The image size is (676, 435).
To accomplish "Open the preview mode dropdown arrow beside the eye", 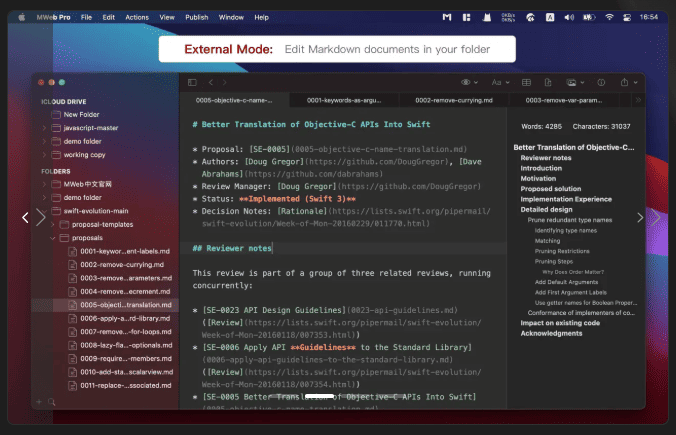I will tap(476, 82).
